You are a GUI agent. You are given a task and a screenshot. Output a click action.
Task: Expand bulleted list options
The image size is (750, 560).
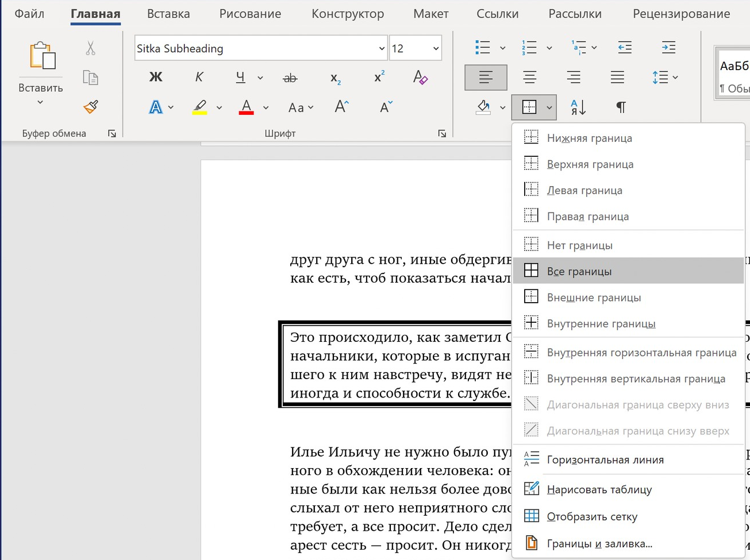tap(503, 48)
